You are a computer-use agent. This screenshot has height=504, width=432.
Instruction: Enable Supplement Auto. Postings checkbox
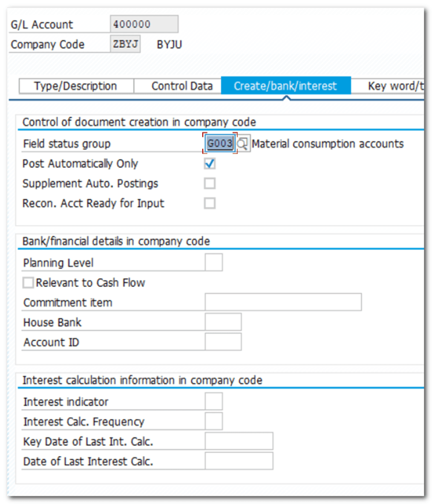210,184
